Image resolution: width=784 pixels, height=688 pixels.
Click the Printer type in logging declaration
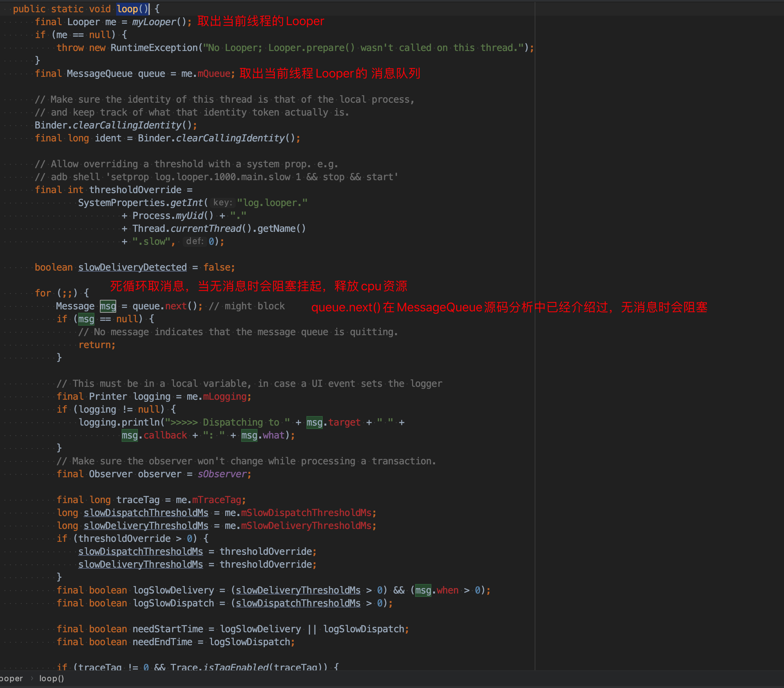(108, 396)
